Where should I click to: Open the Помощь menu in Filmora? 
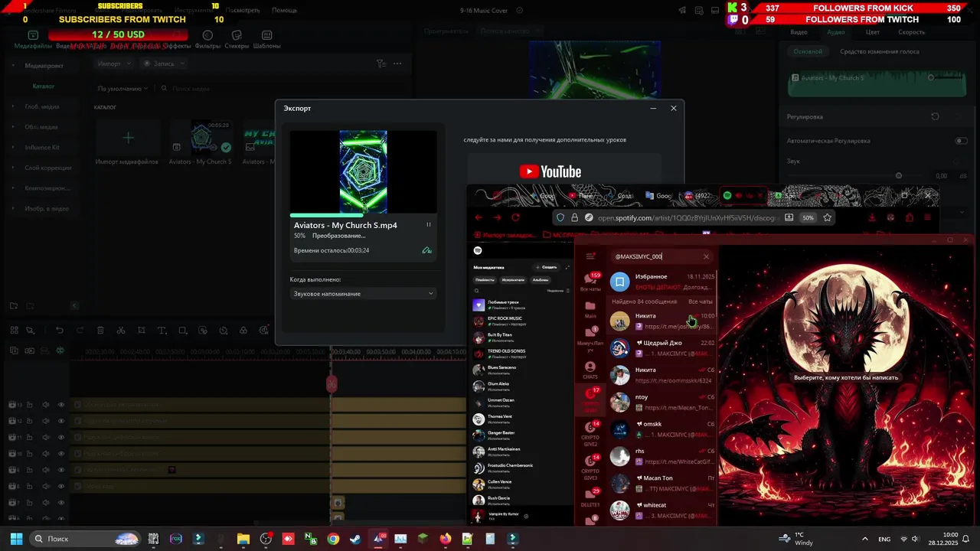point(284,11)
